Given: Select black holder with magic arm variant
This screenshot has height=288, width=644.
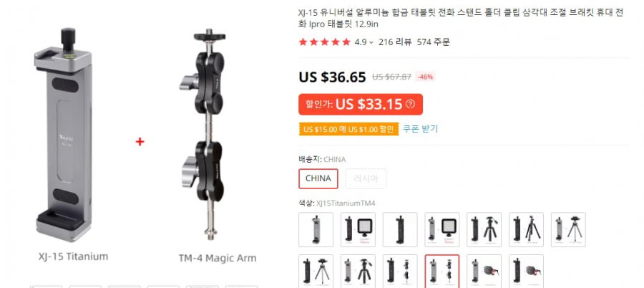Looking at the screenshot, I should (x=400, y=271).
